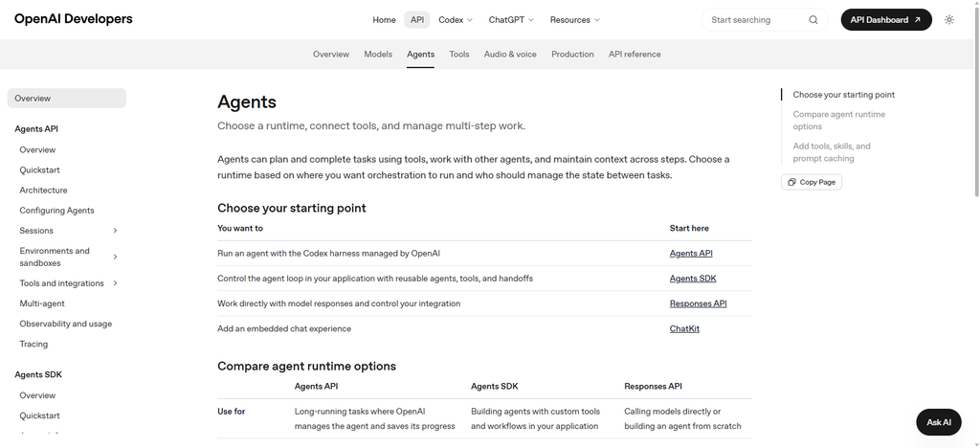Switch to the Models tab
The width and height of the screenshot is (980, 448).
tap(378, 55)
